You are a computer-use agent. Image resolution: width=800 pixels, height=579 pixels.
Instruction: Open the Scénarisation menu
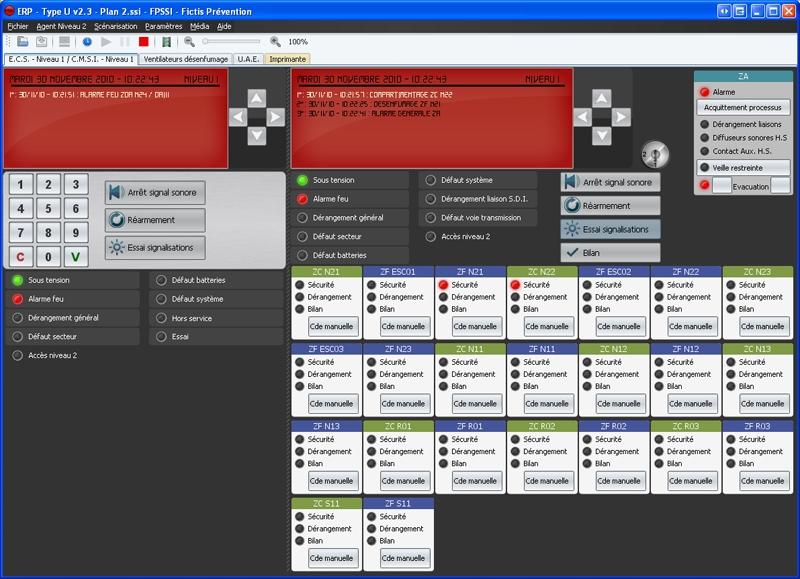coord(116,25)
